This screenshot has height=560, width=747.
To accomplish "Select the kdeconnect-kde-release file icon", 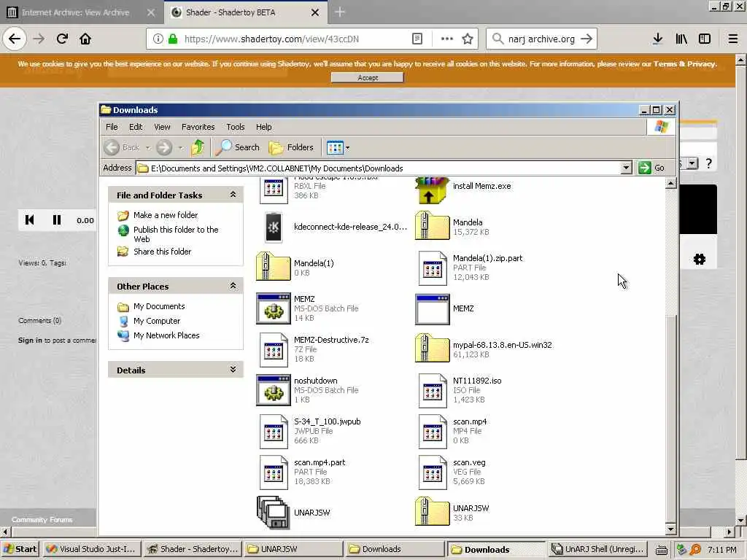I will pyautogui.click(x=274, y=227).
